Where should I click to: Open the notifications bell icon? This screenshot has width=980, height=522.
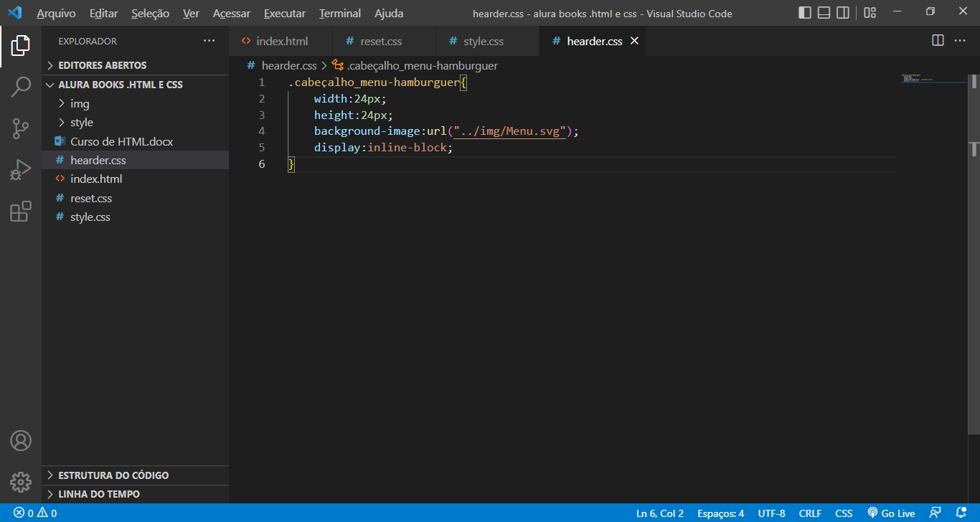[961, 513]
